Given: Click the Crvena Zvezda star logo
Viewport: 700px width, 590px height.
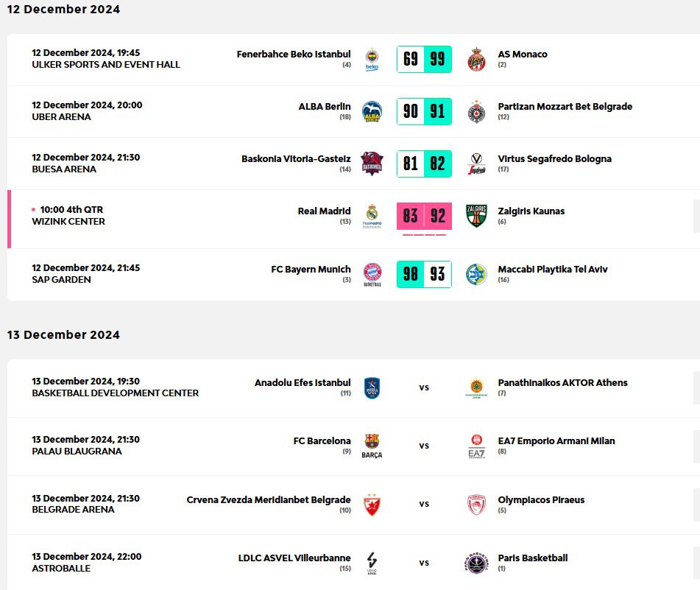Looking at the screenshot, I should click(x=372, y=505).
